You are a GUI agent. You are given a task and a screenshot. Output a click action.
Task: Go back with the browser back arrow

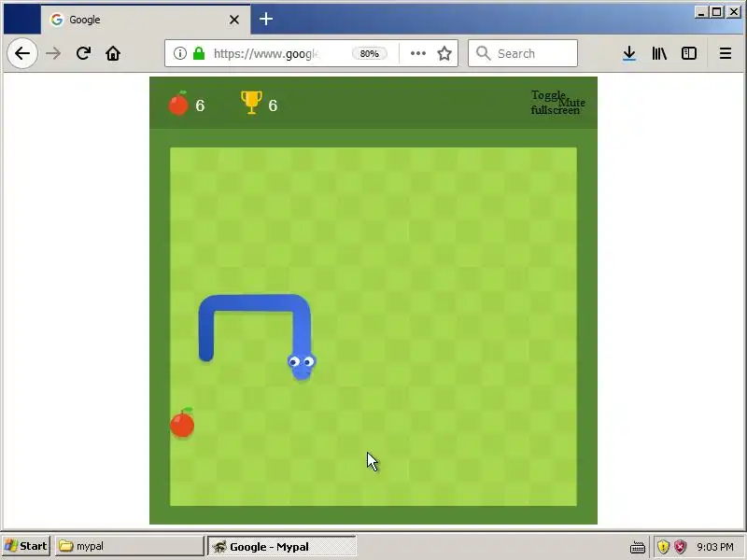tap(22, 53)
